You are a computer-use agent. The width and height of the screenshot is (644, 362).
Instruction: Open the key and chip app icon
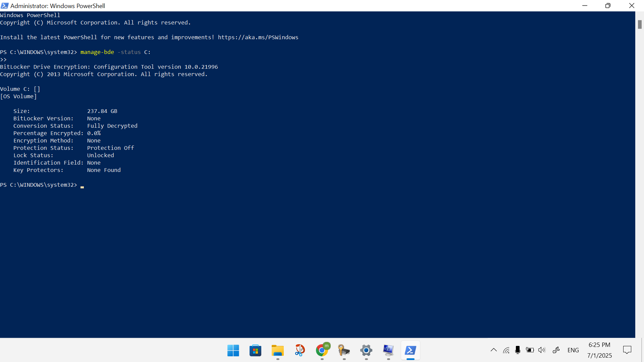tap(344, 351)
